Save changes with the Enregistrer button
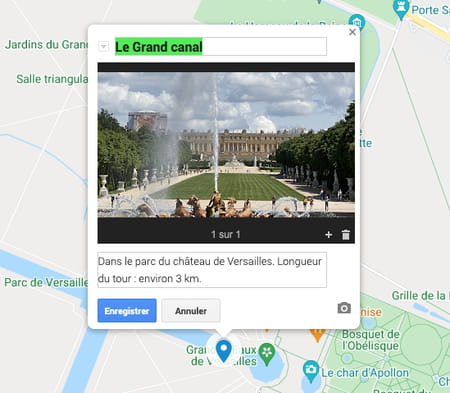The height and width of the screenshot is (393, 450). (127, 311)
